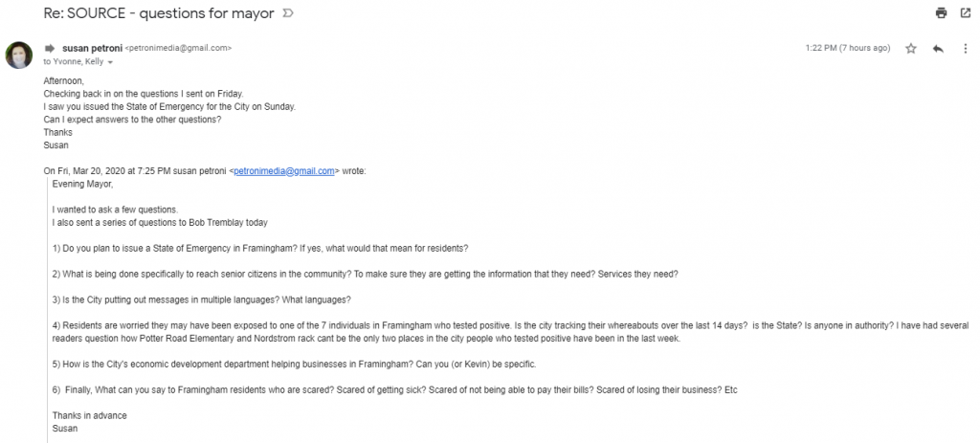Star the message from susan petroni
Viewport: 980px width, 443px height.
click(x=911, y=48)
